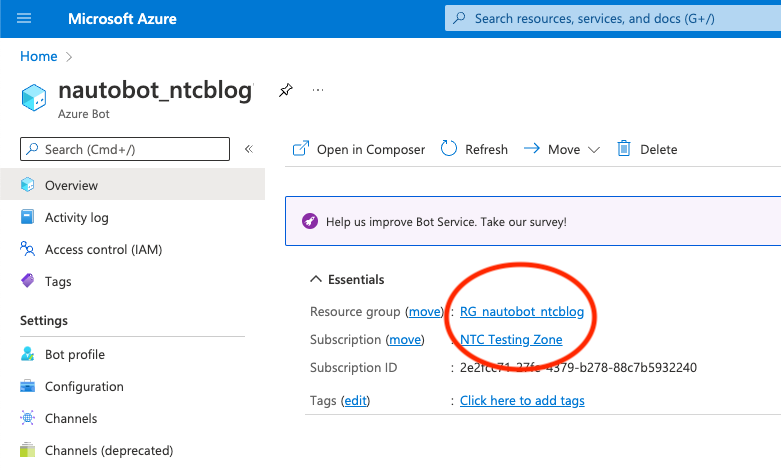Open the more options ellipsis

(x=318, y=90)
